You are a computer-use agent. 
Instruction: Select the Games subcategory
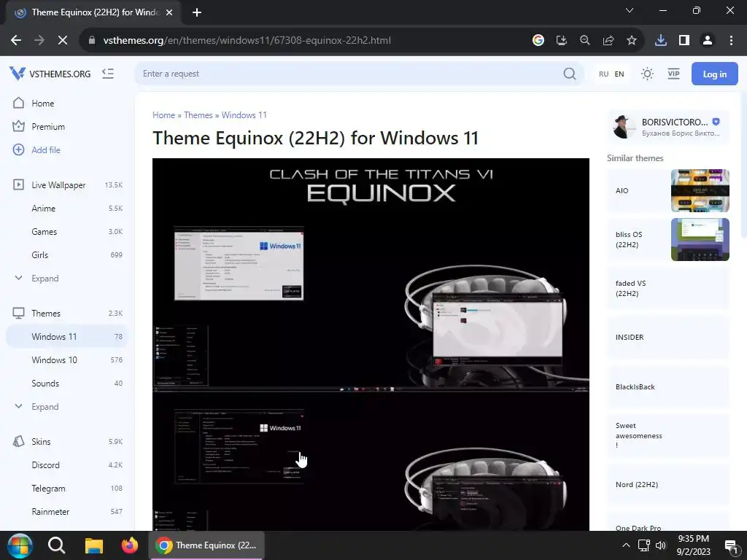66,231
